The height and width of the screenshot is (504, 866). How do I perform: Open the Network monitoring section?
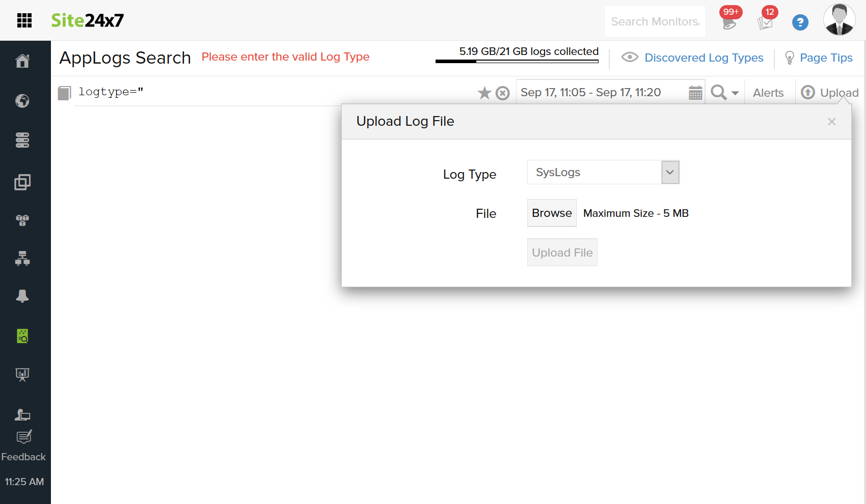22,258
